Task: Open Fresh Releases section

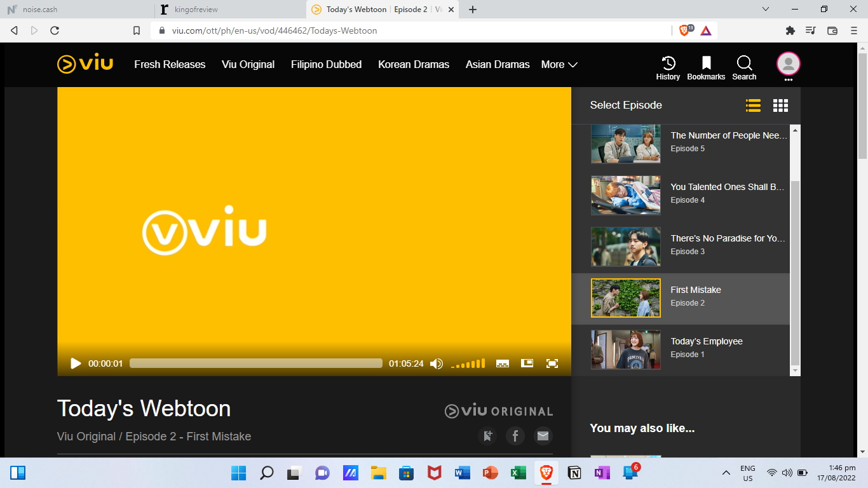Action: coord(170,65)
